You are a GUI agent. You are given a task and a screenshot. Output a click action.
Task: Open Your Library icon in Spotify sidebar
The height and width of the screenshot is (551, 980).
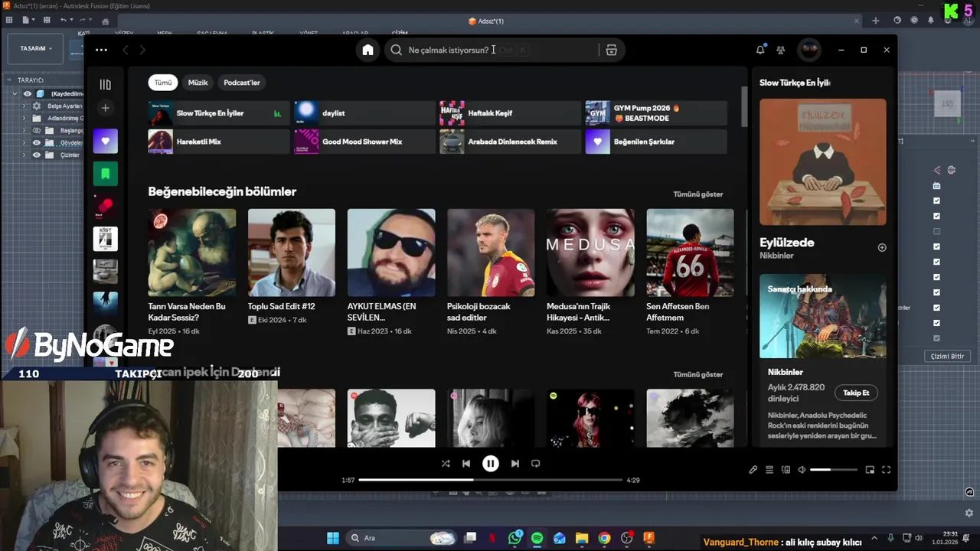tap(106, 84)
